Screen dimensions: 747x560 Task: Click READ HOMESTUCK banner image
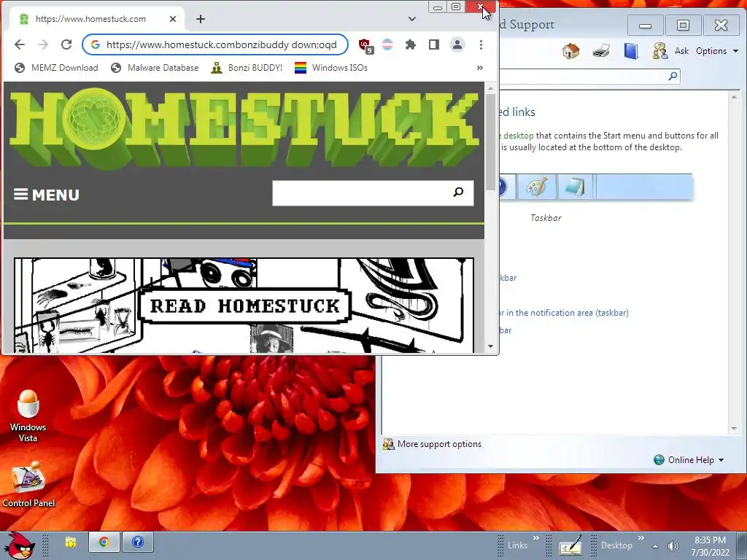(244, 306)
